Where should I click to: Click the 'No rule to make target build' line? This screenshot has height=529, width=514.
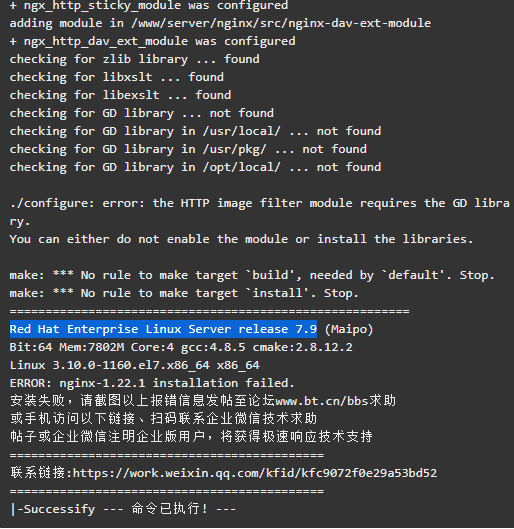coord(252,275)
